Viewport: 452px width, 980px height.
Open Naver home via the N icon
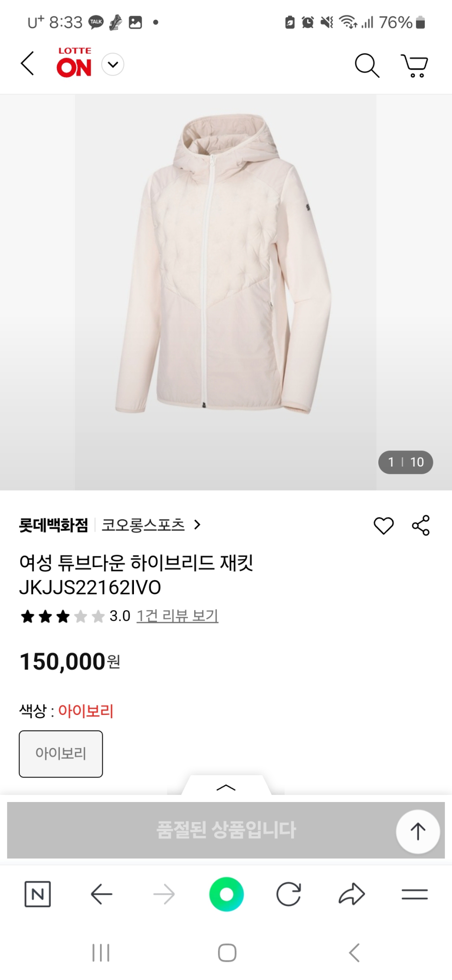pos(37,894)
